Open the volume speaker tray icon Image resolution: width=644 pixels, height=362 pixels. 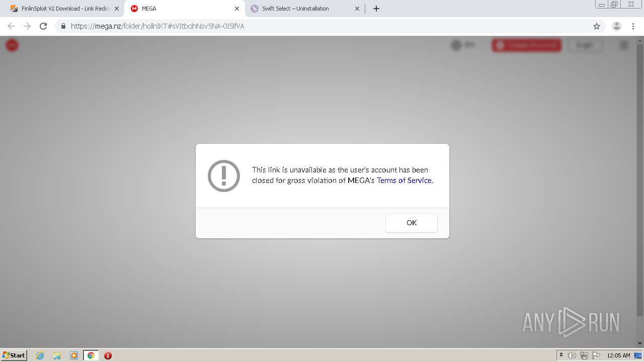tap(572, 355)
